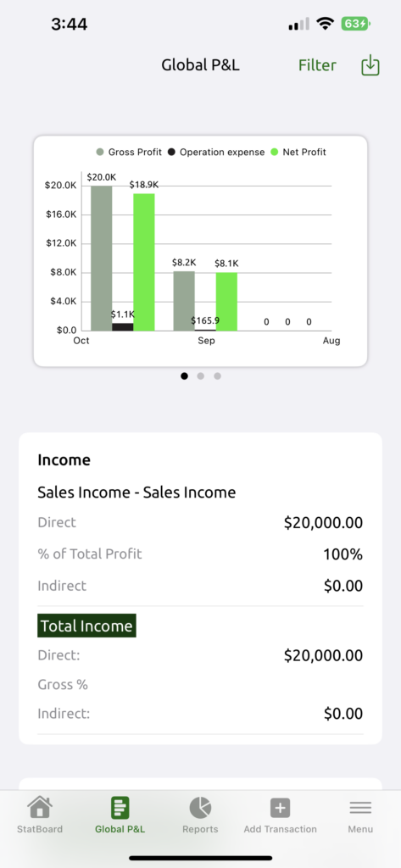Toggle Net Profit legend series
Image resolution: width=401 pixels, height=868 pixels.
pyautogui.click(x=298, y=152)
